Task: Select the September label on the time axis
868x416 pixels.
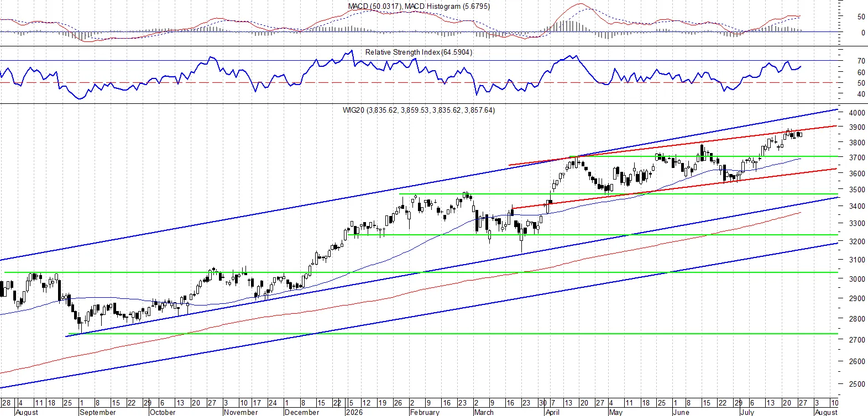Action: click(98, 412)
